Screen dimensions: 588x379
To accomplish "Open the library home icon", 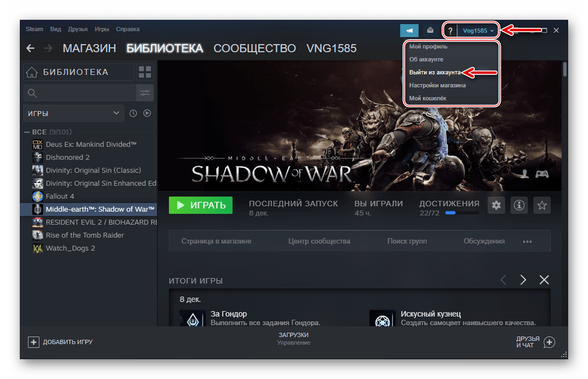I will pyautogui.click(x=32, y=72).
